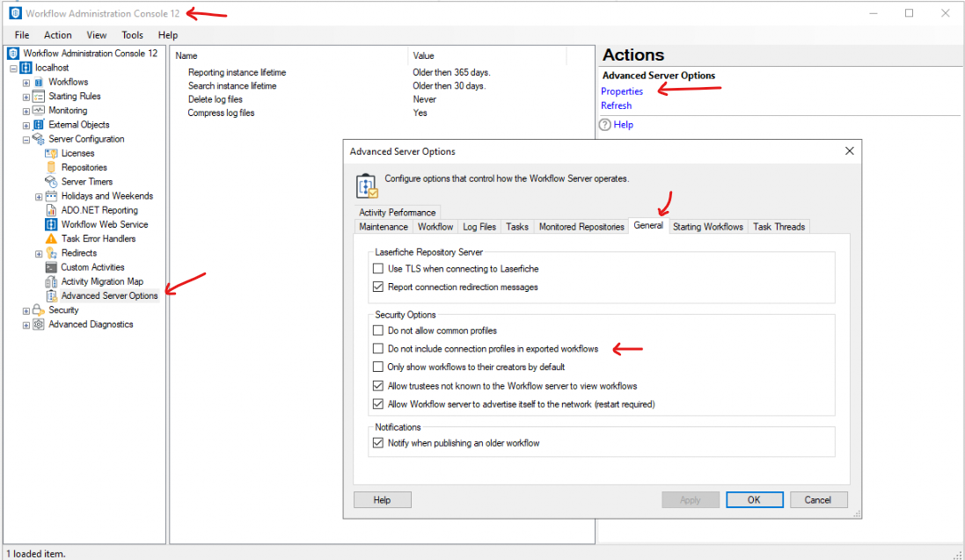This screenshot has height=560, width=965.
Task: Check Do not include connection profiles in exported workflows
Action: (x=378, y=348)
